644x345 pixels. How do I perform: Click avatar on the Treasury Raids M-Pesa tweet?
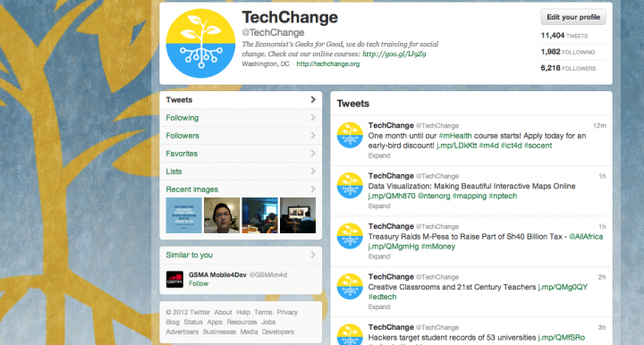pyautogui.click(x=350, y=236)
